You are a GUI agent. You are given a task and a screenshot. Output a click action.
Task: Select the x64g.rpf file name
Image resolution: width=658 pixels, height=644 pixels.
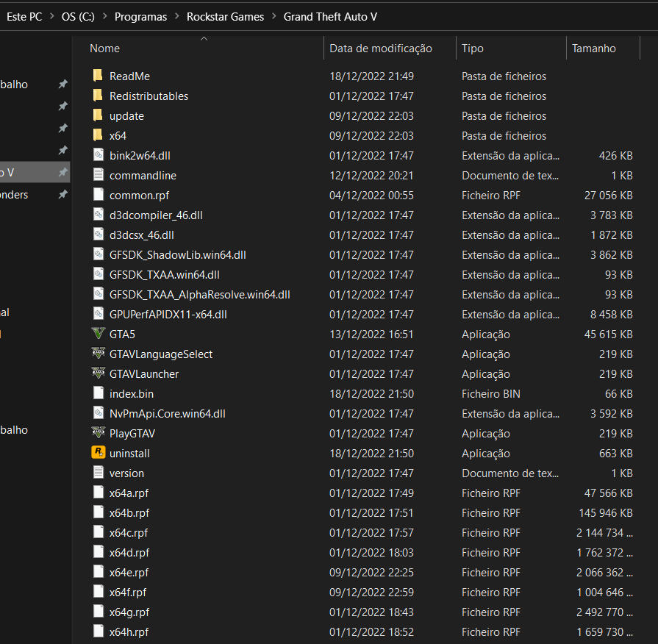129,612
